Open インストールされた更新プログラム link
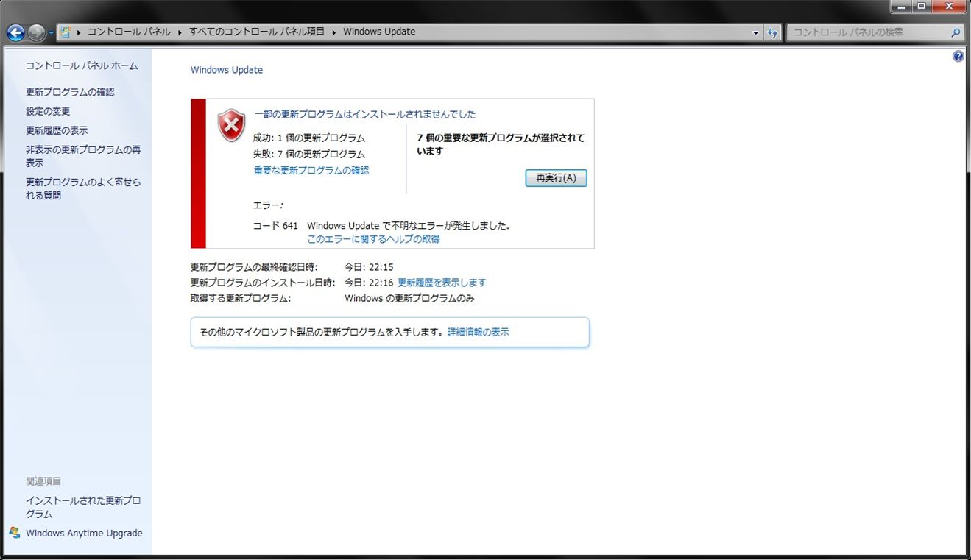This screenshot has width=971, height=560. pos(83,507)
